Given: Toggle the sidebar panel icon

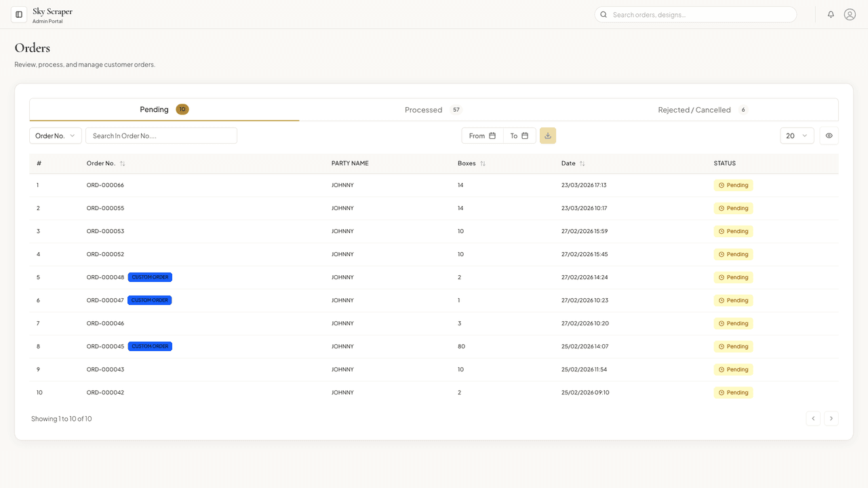Looking at the screenshot, I should coord(19,14).
